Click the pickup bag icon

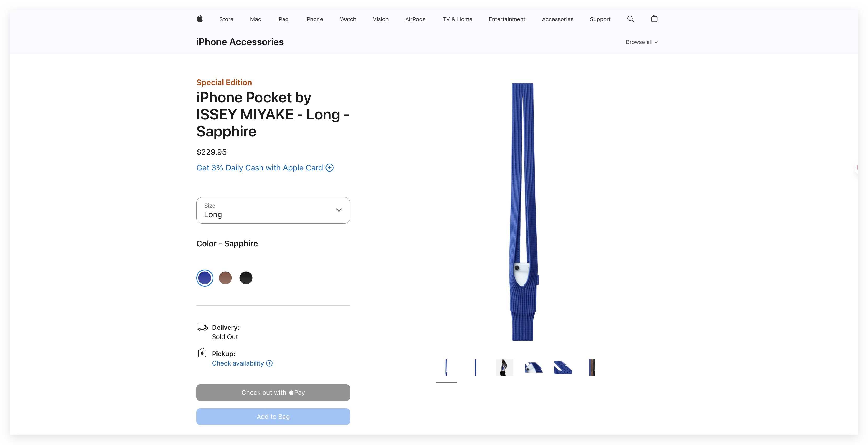202,353
